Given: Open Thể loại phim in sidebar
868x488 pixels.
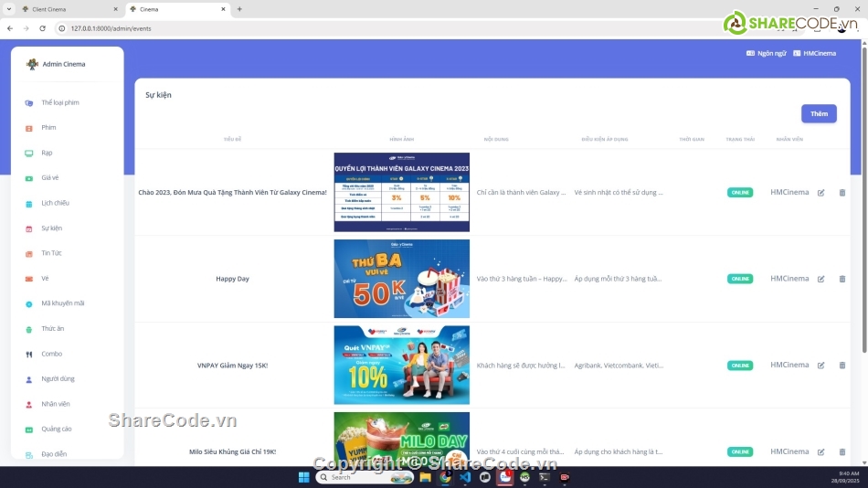Looking at the screenshot, I should click(59, 102).
